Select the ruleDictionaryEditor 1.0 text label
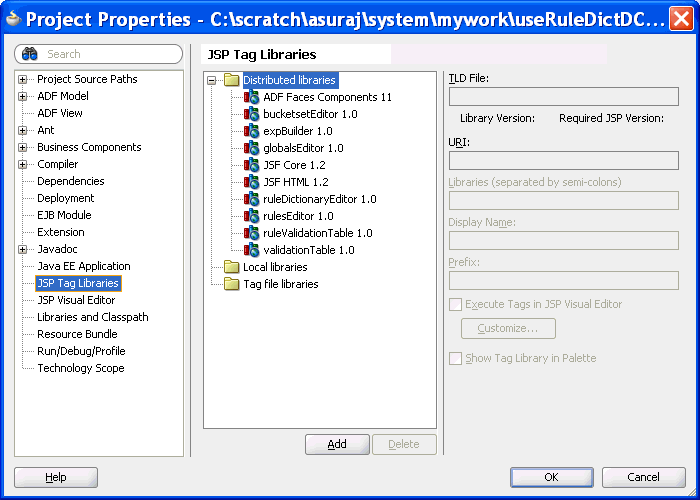This screenshot has width=700, height=500. [320, 199]
